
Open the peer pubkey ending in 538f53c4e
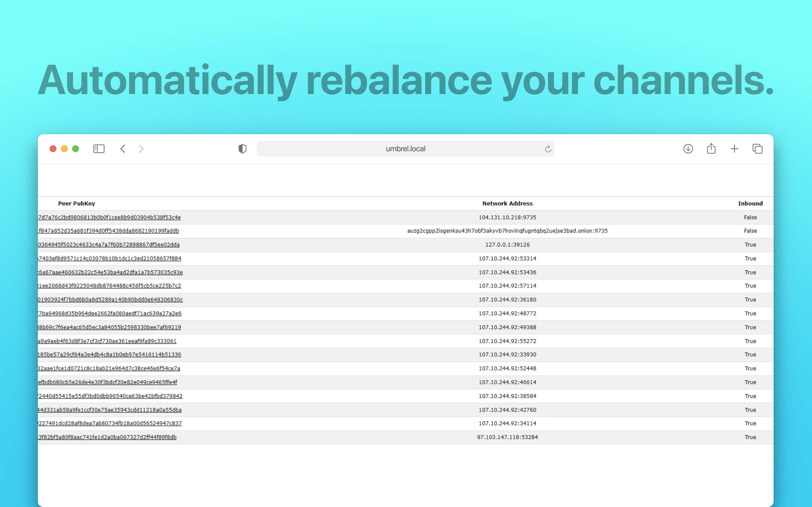click(109, 217)
